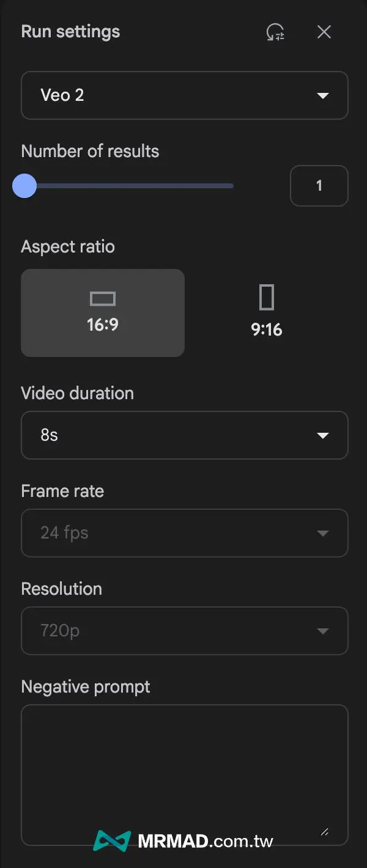Focus the Number of results value box

[319, 186]
